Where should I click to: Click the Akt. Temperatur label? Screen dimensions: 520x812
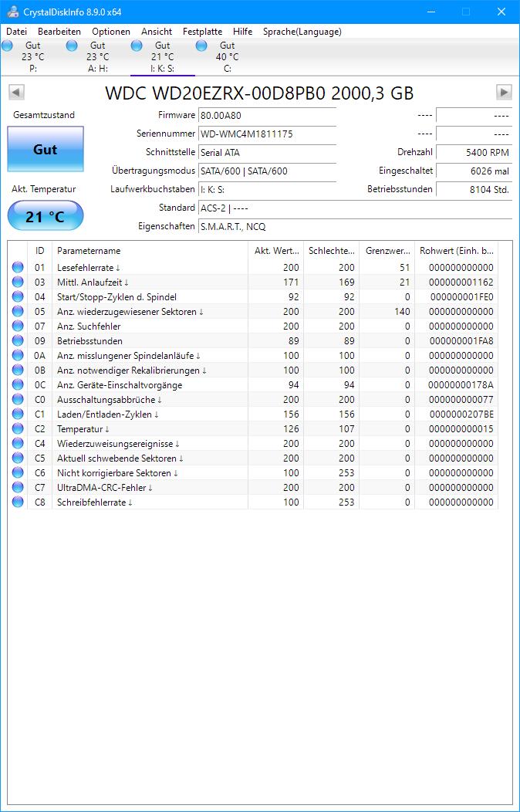[44, 190]
